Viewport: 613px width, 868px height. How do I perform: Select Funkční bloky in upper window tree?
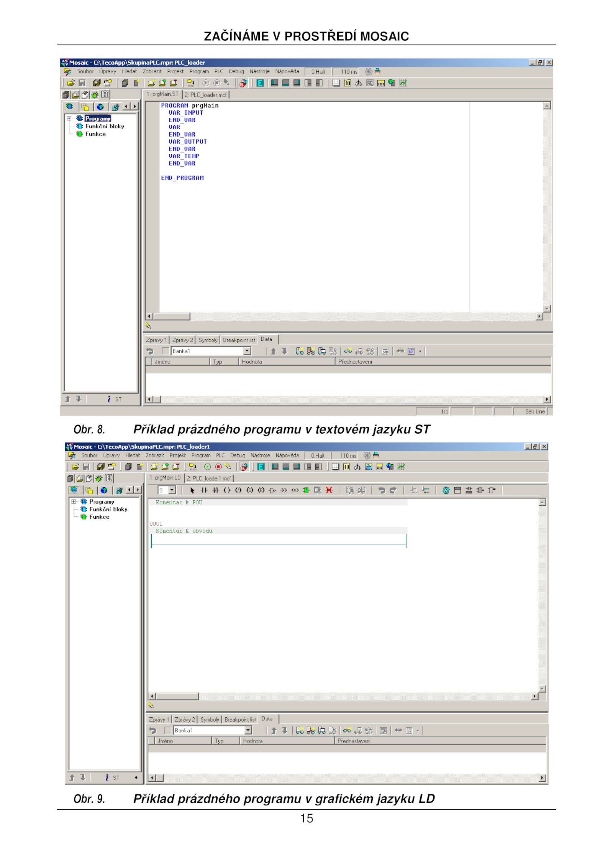[x=105, y=126]
